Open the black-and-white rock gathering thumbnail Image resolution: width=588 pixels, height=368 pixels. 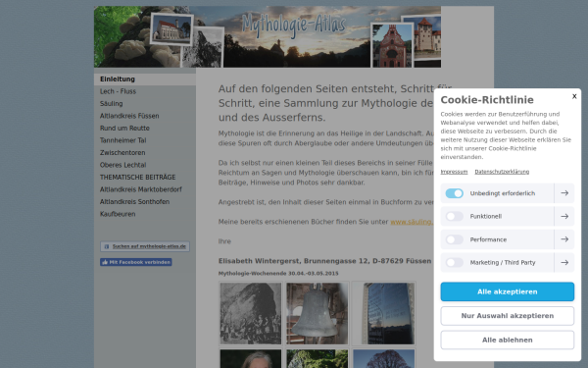pyautogui.click(x=251, y=314)
